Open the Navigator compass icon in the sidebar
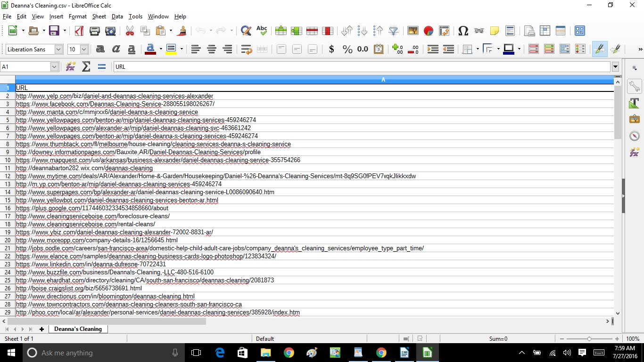This screenshot has width=644, height=362. click(x=635, y=136)
